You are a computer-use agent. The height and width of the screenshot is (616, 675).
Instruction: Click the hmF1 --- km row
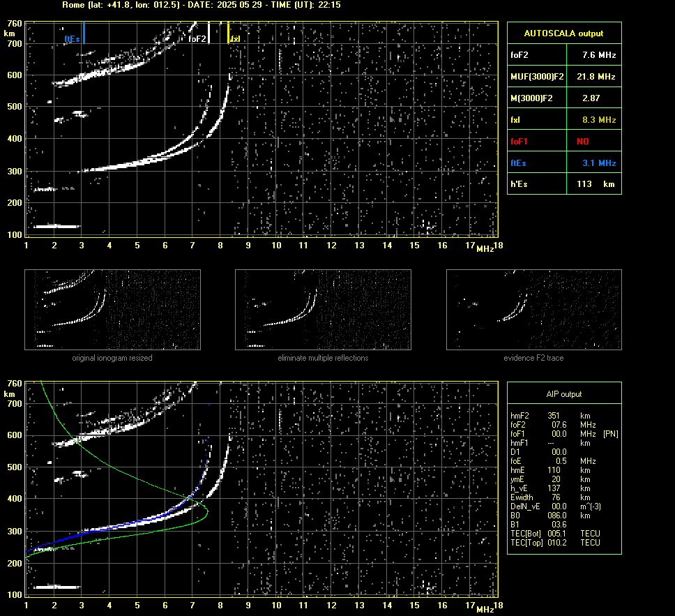click(x=550, y=443)
